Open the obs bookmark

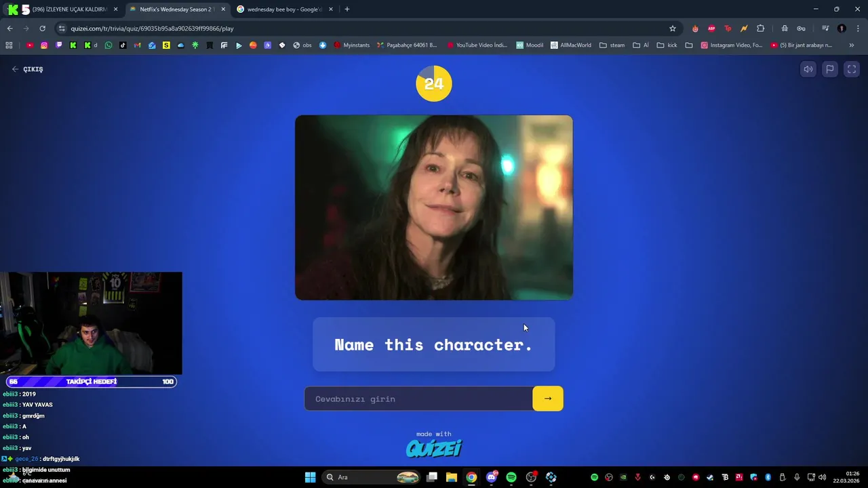tap(302, 45)
